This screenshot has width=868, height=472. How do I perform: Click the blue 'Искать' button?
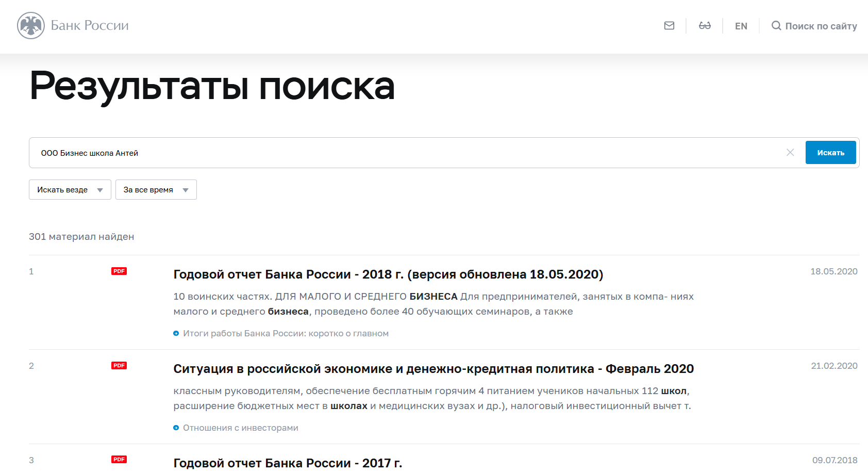tap(831, 153)
